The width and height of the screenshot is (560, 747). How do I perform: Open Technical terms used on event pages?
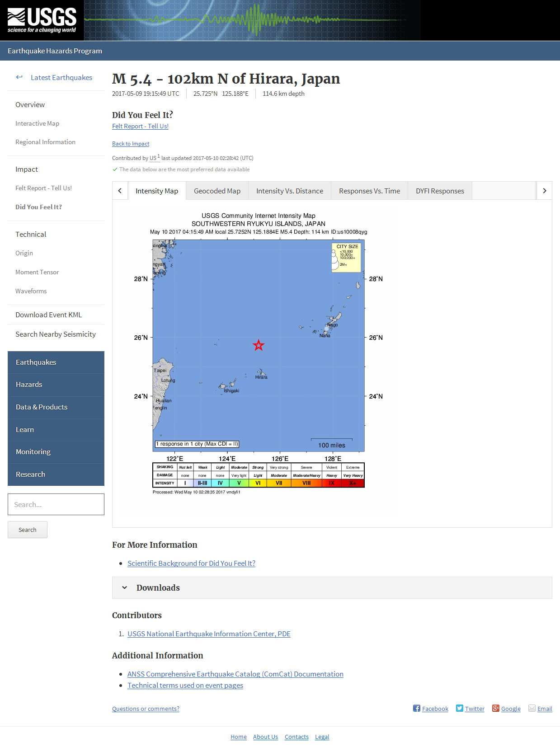[185, 685]
